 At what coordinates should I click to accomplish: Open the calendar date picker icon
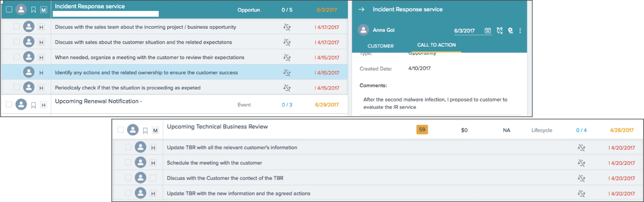coord(487,31)
